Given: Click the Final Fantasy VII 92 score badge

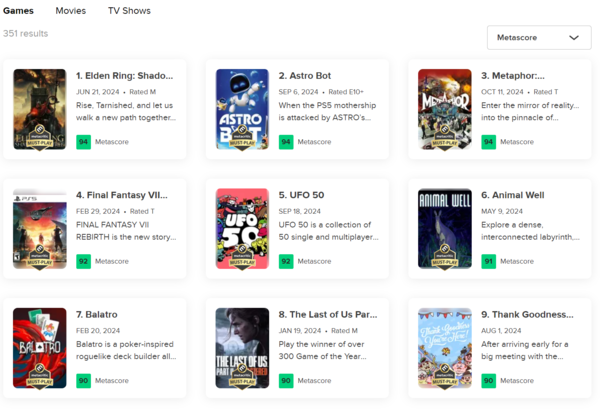Looking at the screenshot, I should [x=83, y=261].
